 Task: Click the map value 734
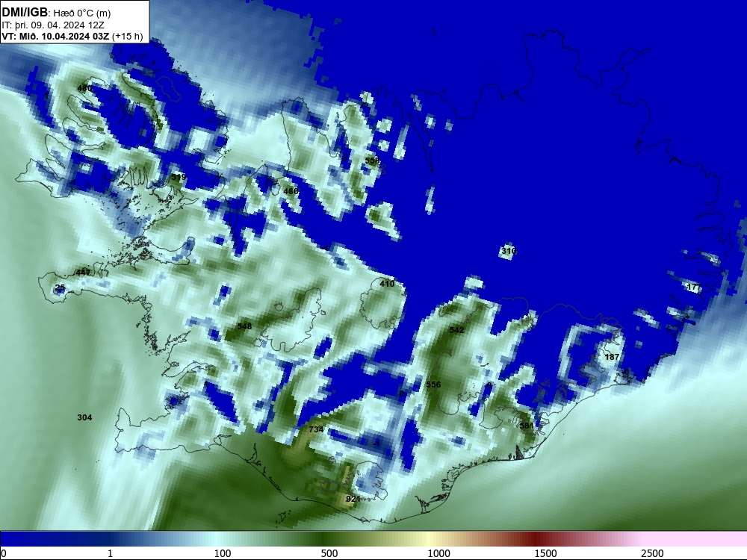click(x=316, y=429)
